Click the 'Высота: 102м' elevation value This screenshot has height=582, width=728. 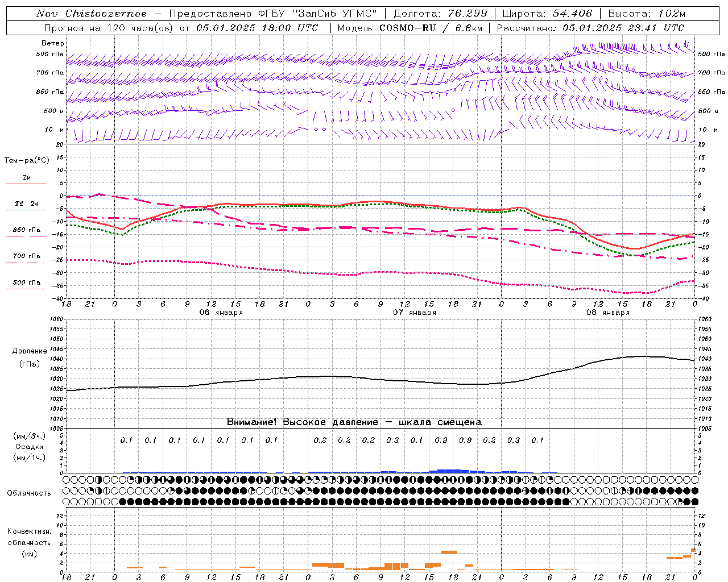point(647,14)
